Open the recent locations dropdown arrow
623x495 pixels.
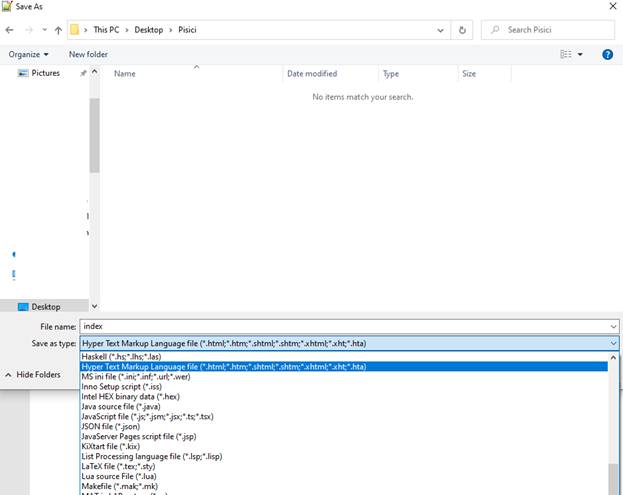point(43,30)
